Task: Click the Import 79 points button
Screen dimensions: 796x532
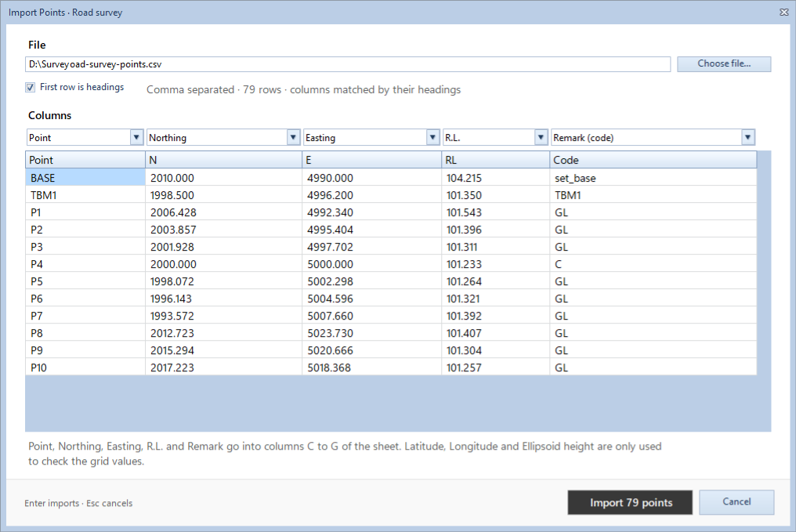Action: coord(630,502)
